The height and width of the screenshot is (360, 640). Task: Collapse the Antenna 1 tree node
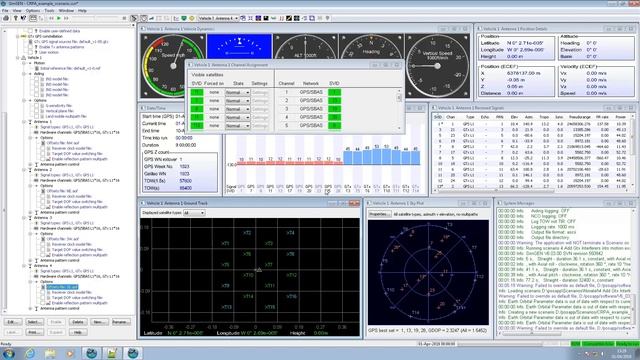(x=24, y=122)
